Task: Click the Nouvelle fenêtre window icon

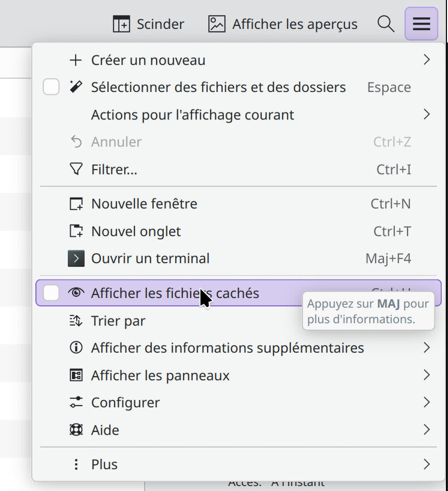Action: pos(76,203)
